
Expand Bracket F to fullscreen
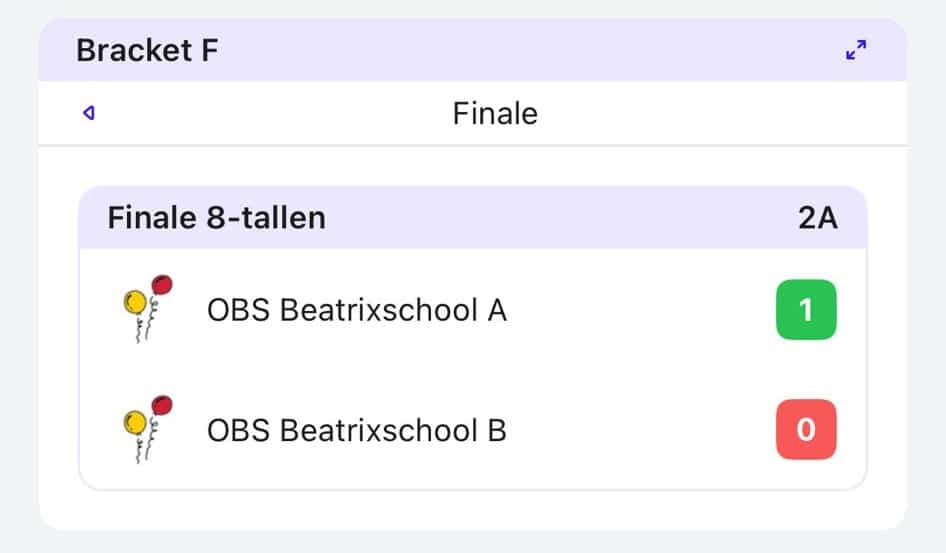855,50
